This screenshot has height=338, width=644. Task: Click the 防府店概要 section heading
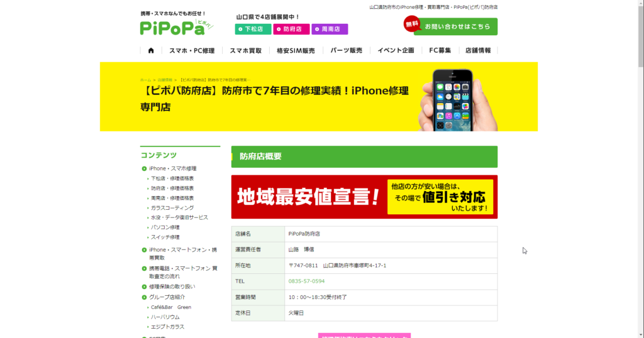(x=364, y=156)
